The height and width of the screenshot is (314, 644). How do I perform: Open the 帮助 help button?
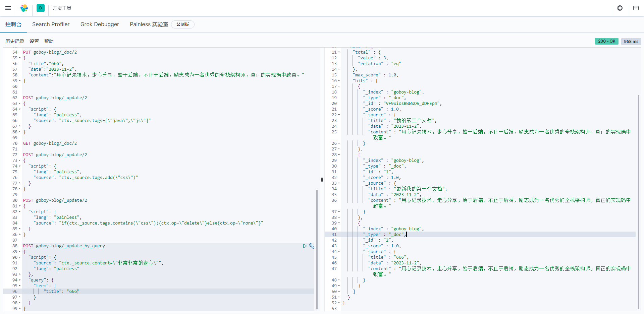49,41
